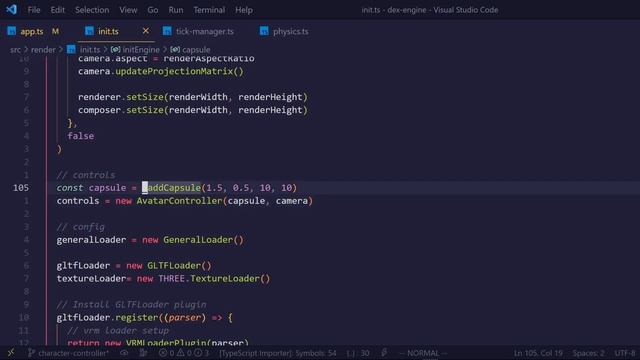
Task: Click the '// Install GLTFLoader plugin' comment
Action: click(x=131, y=304)
